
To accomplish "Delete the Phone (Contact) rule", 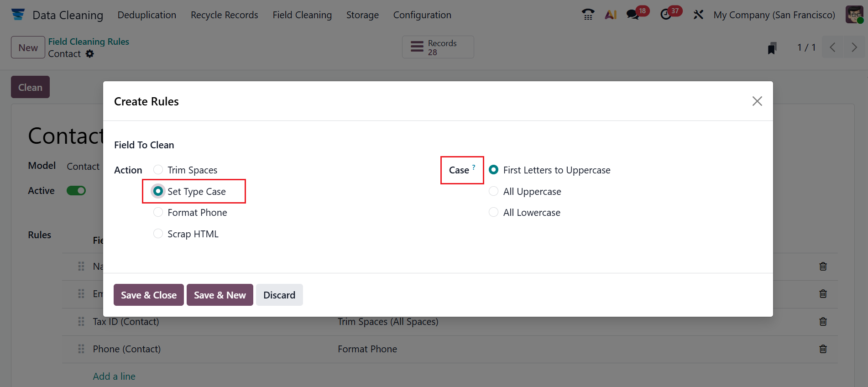I will (823, 349).
